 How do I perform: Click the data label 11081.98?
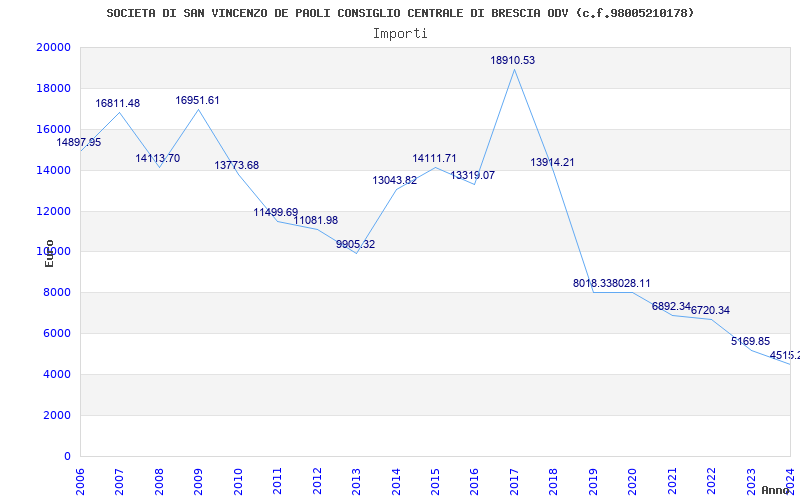(315, 220)
